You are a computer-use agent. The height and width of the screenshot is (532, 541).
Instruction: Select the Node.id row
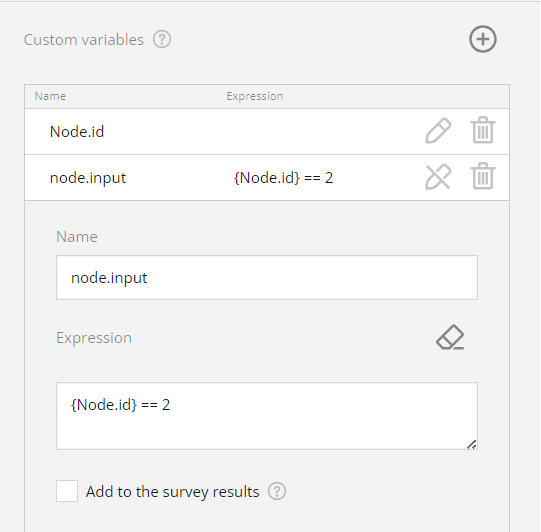[267, 131]
